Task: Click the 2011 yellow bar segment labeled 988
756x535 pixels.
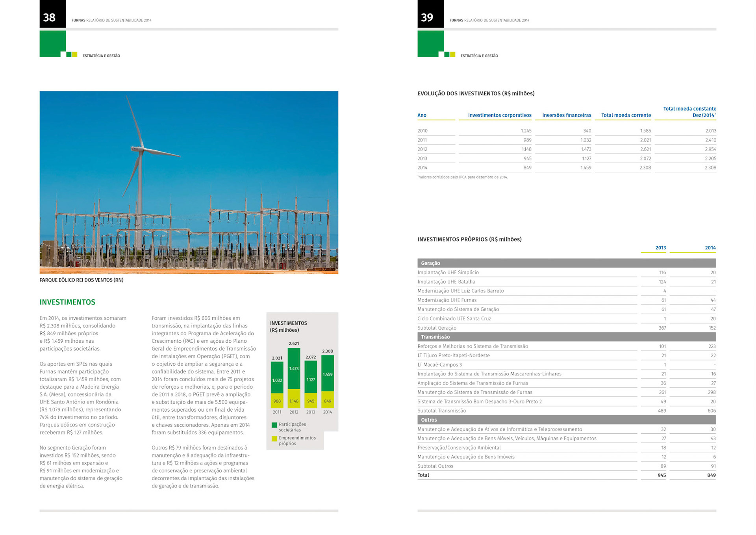Action: (277, 400)
